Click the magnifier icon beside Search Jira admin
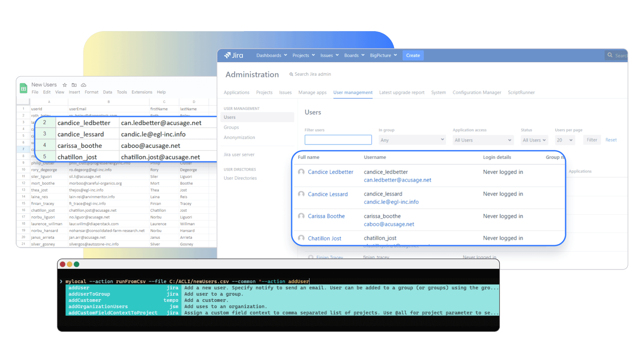 [291, 74]
